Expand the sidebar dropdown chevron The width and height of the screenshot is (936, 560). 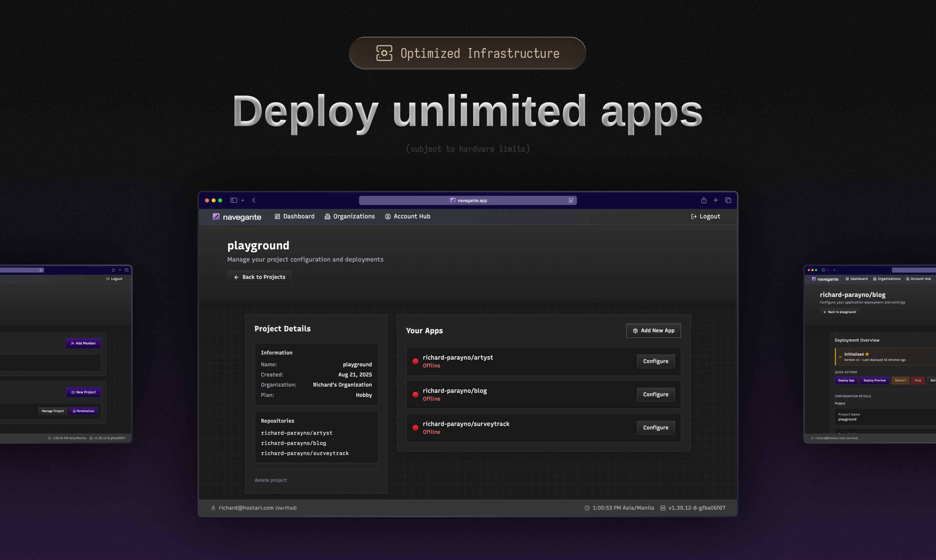[243, 200]
